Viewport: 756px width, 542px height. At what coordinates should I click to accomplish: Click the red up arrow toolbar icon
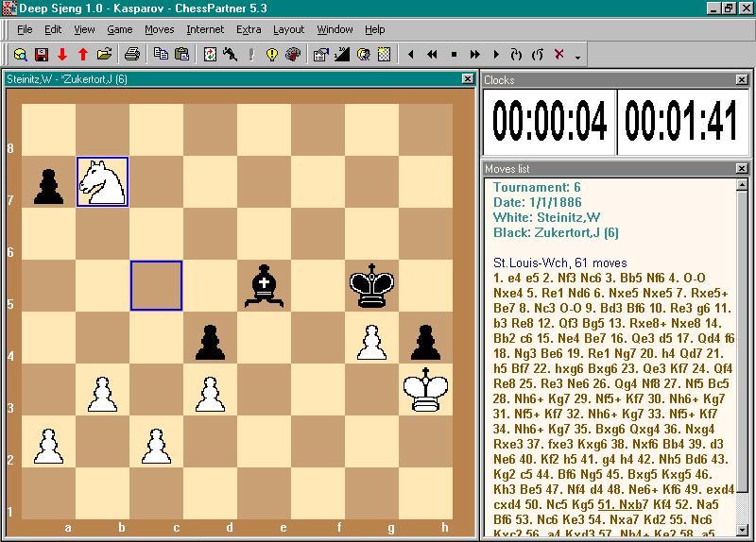coord(83,55)
